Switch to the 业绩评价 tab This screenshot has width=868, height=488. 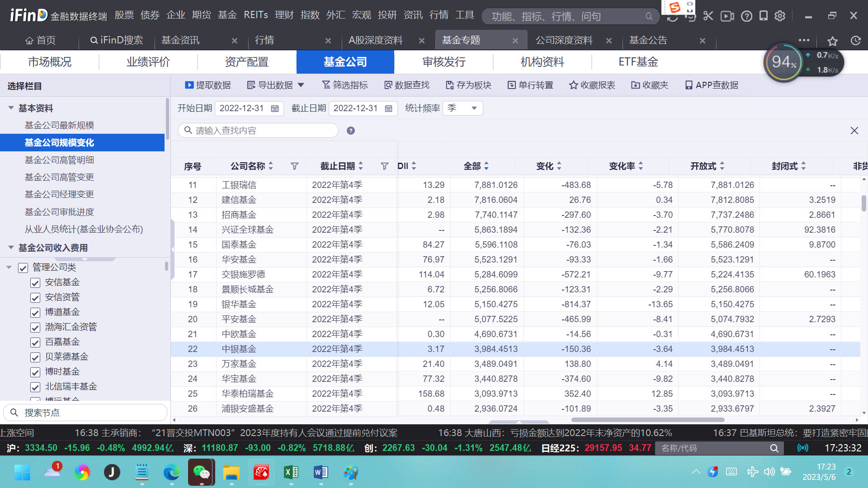(148, 62)
